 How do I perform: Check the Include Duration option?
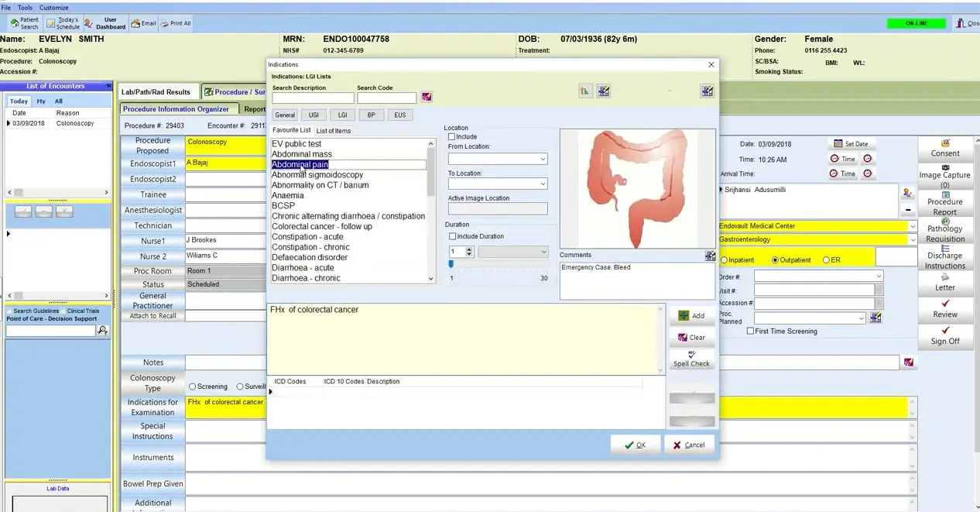click(451, 236)
